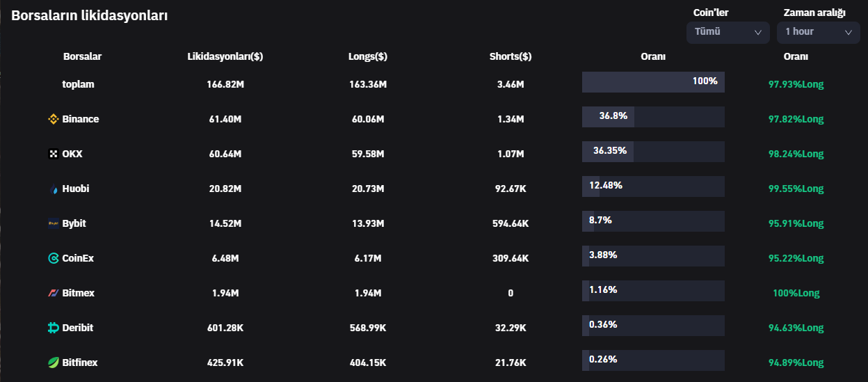This screenshot has height=382, width=868.
Task: Open the Deribit exchange name link
Action: coord(78,328)
